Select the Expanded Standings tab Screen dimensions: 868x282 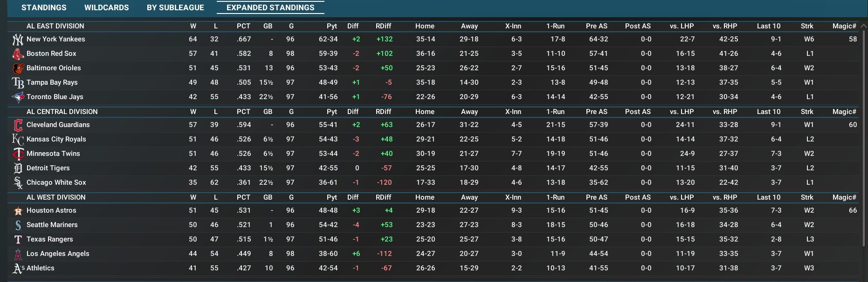click(270, 7)
